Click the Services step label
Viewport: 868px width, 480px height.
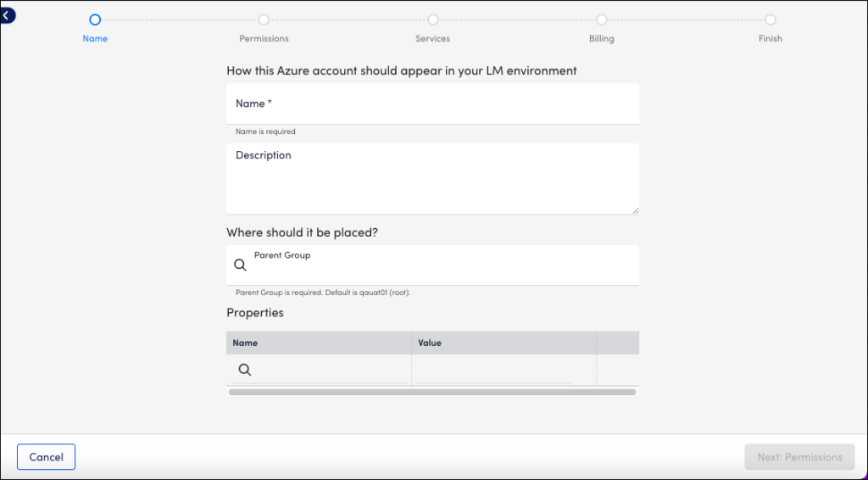[433, 39]
